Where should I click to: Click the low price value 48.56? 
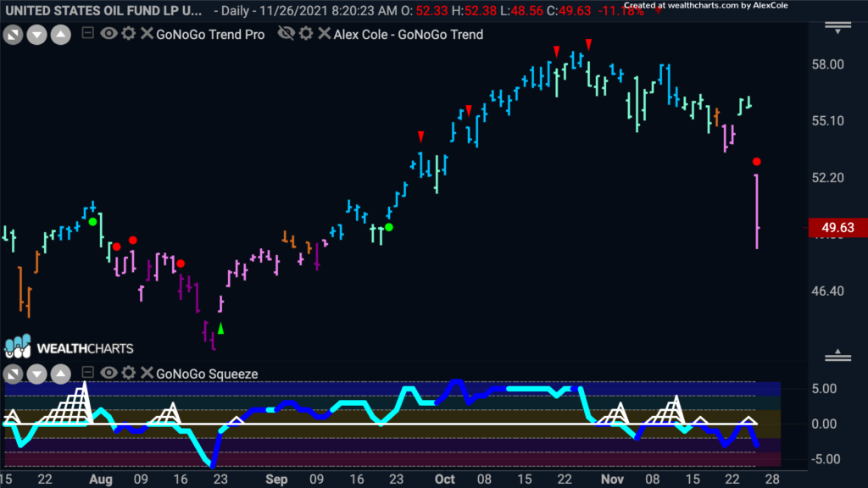tap(526, 10)
